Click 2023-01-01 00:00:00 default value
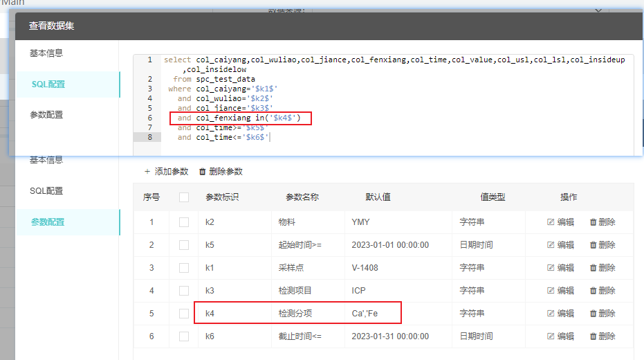This screenshot has width=644, height=360. coord(390,245)
